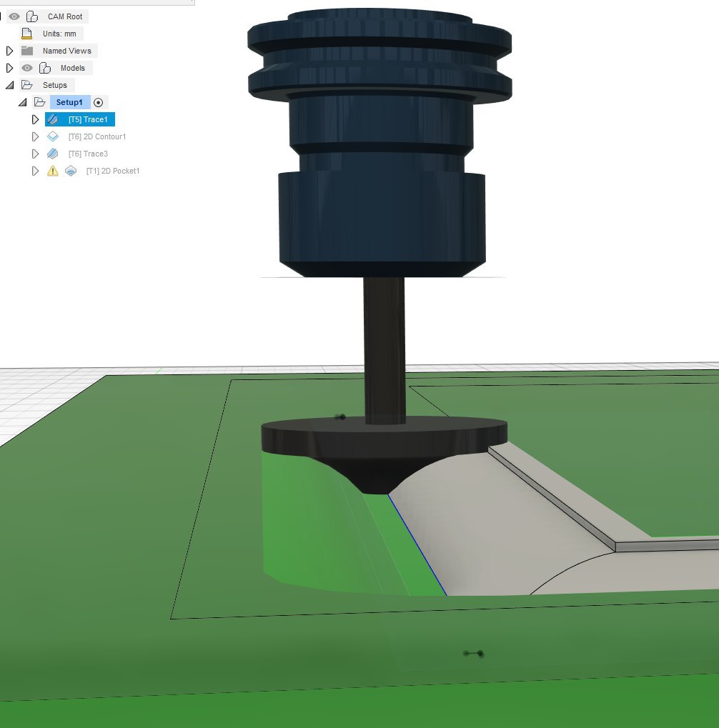
Task: Click the Models component icon
Action: pos(45,68)
